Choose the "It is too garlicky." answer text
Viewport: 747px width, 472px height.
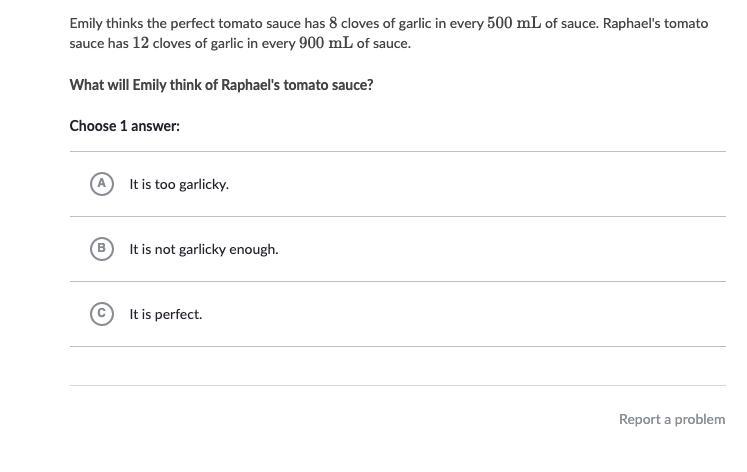pyautogui.click(x=179, y=185)
